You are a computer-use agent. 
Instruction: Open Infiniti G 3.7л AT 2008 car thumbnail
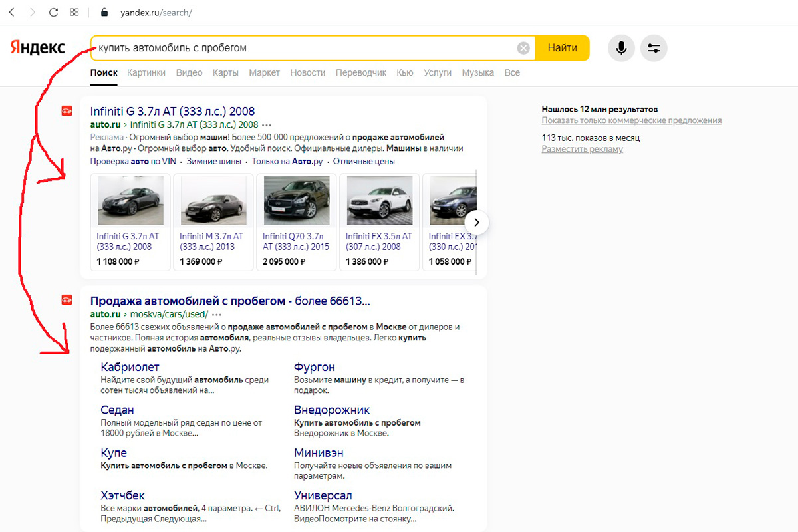[x=130, y=200]
